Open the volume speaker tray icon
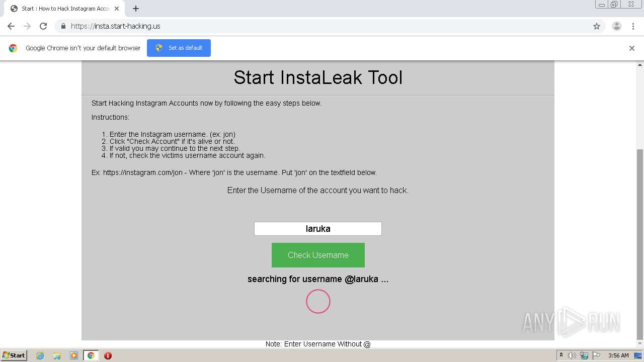644x362 pixels. pos(572,355)
